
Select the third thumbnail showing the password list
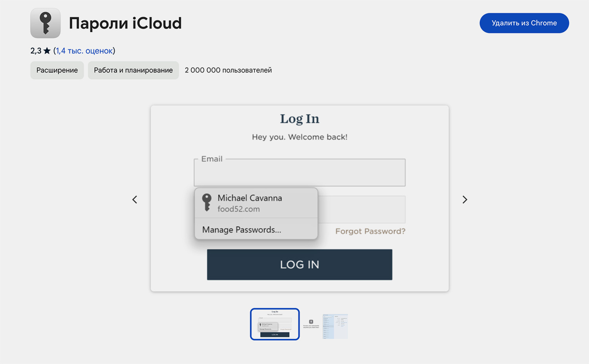tap(335, 326)
